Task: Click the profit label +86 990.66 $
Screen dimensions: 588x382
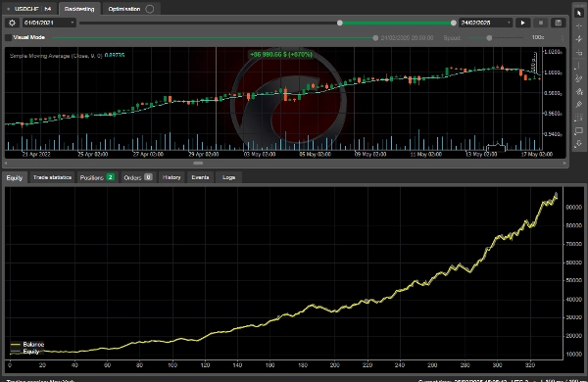Action: [x=281, y=55]
